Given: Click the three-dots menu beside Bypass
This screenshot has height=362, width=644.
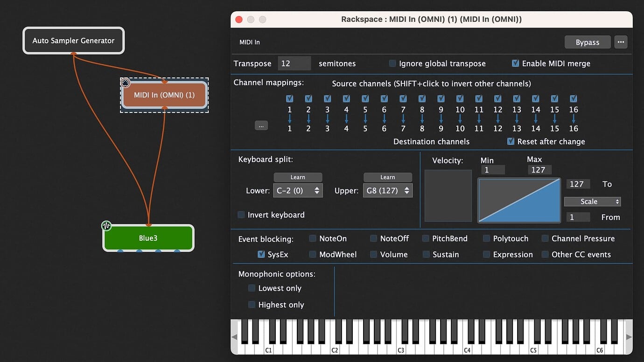Looking at the screenshot, I should pyautogui.click(x=621, y=42).
